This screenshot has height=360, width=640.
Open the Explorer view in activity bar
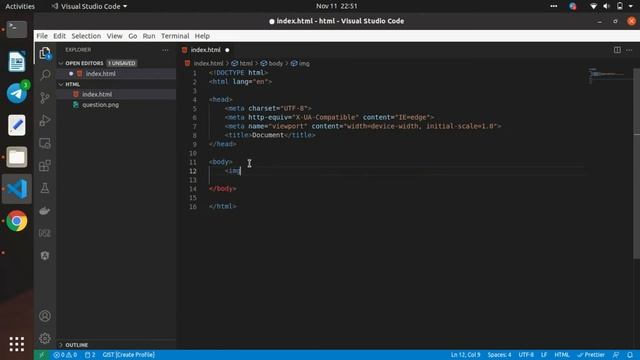point(45,53)
